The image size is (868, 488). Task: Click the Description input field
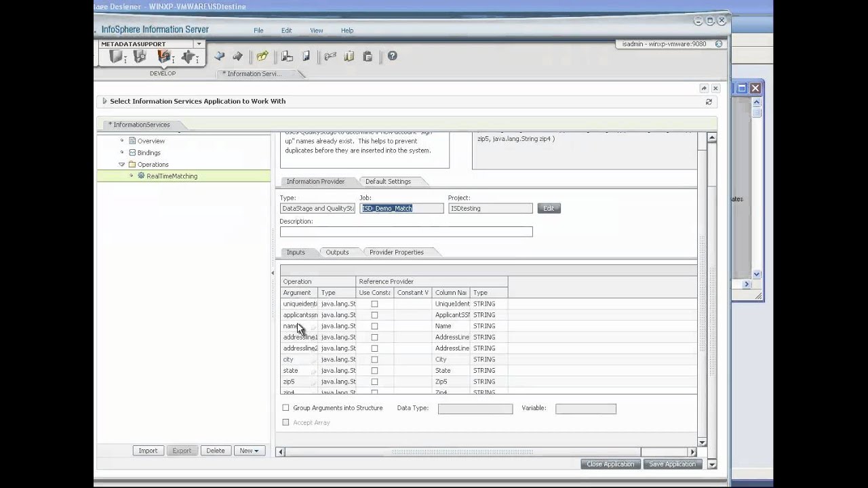pyautogui.click(x=406, y=232)
